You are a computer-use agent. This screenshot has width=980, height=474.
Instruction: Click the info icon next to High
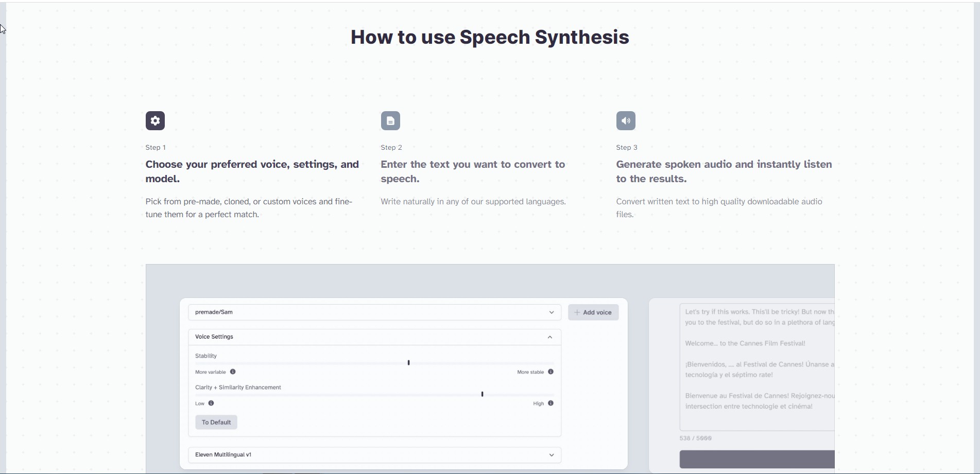tap(551, 403)
